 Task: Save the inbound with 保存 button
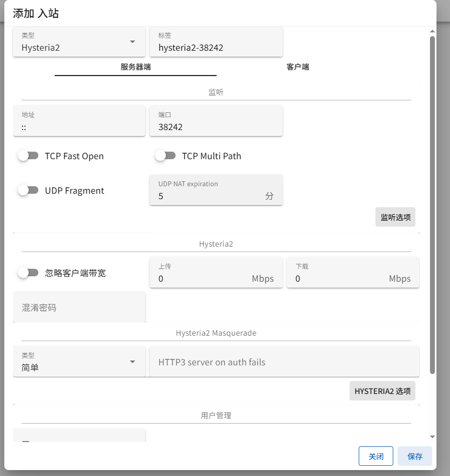pyautogui.click(x=415, y=456)
